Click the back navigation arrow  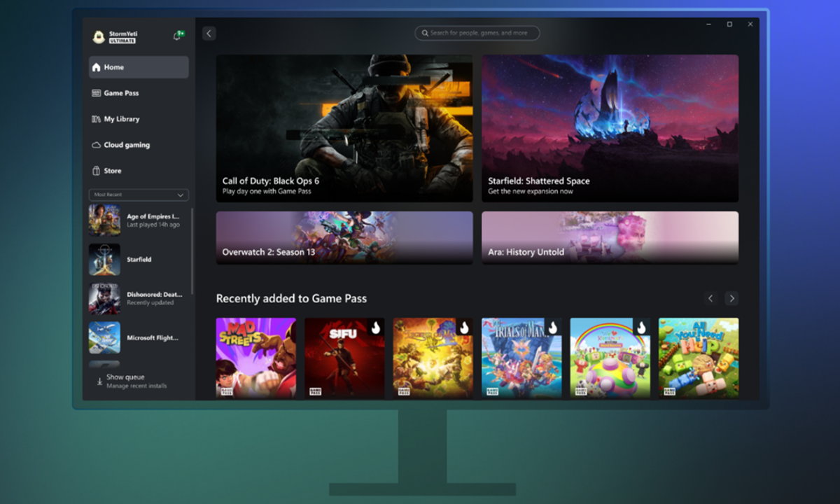coord(208,33)
